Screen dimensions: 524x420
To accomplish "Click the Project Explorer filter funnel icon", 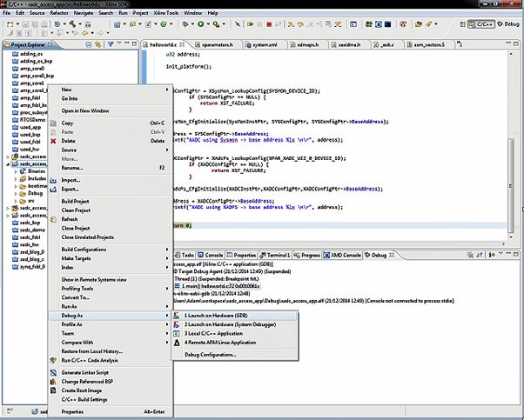I will pyautogui.click(x=111, y=44).
